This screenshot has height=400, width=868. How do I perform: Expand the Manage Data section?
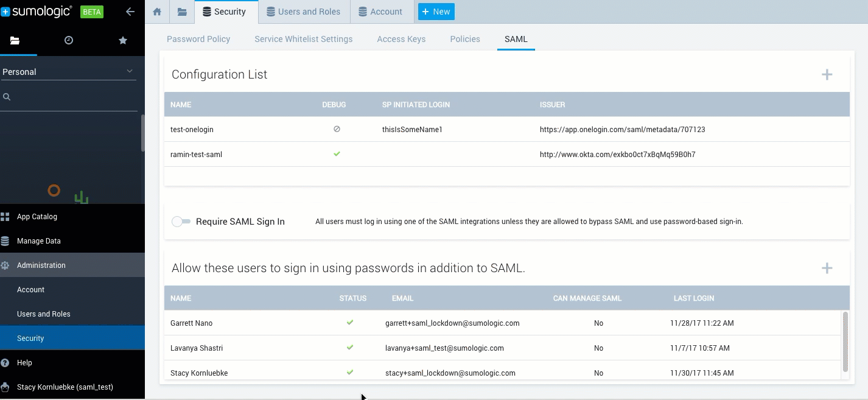[39, 241]
